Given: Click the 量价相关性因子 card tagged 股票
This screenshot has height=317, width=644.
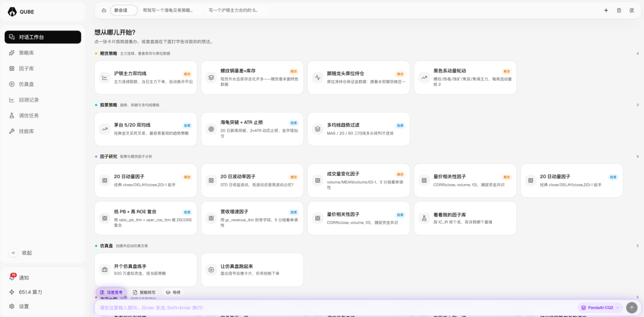Looking at the screenshot, I should 358,218.
